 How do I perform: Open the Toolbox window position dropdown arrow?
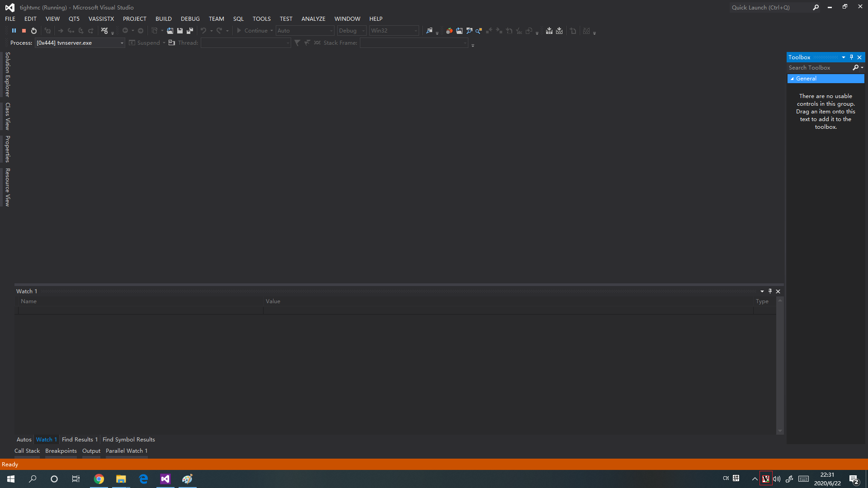click(x=843, y=57)
